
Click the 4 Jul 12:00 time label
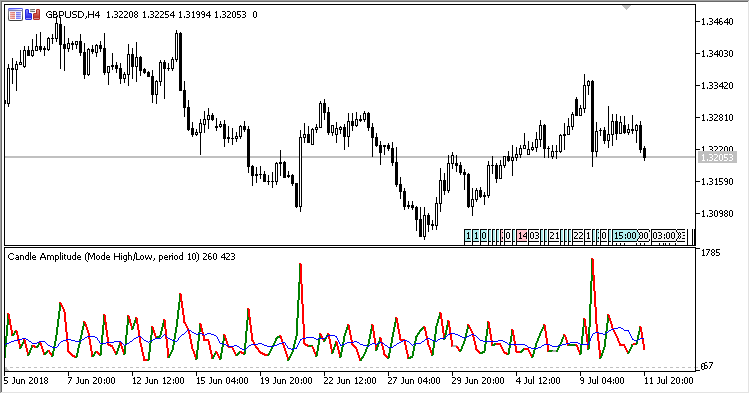pos(539,381)
